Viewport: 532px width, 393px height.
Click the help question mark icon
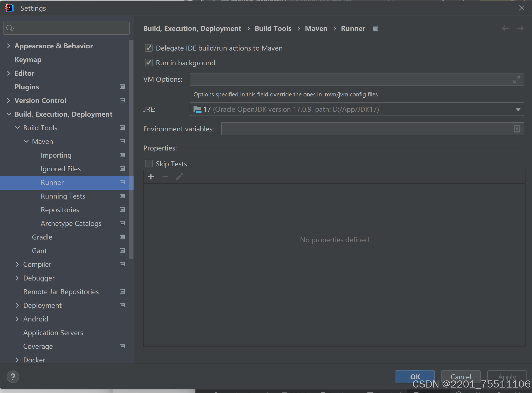click(13, 377)
